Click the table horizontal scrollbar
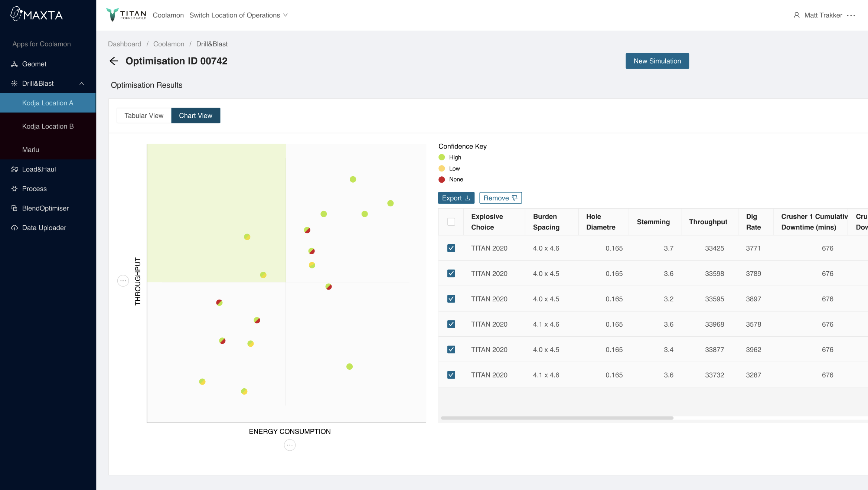The height and width of the screenshot is (490, 868). 557,418
